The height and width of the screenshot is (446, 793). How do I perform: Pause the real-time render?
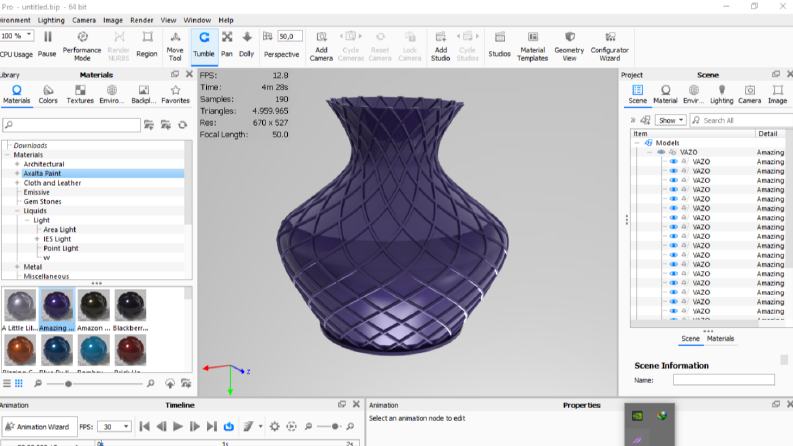47,44
